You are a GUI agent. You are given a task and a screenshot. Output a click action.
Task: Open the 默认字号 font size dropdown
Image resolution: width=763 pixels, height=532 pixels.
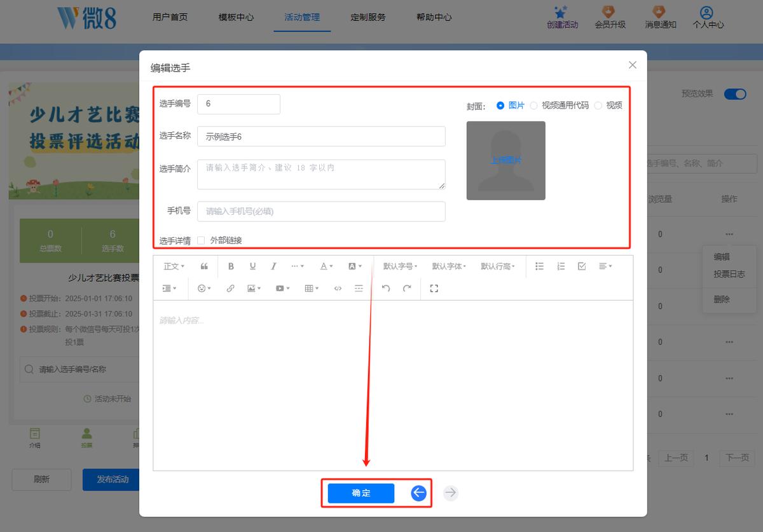pyautogui.click(x=401, y=266)
